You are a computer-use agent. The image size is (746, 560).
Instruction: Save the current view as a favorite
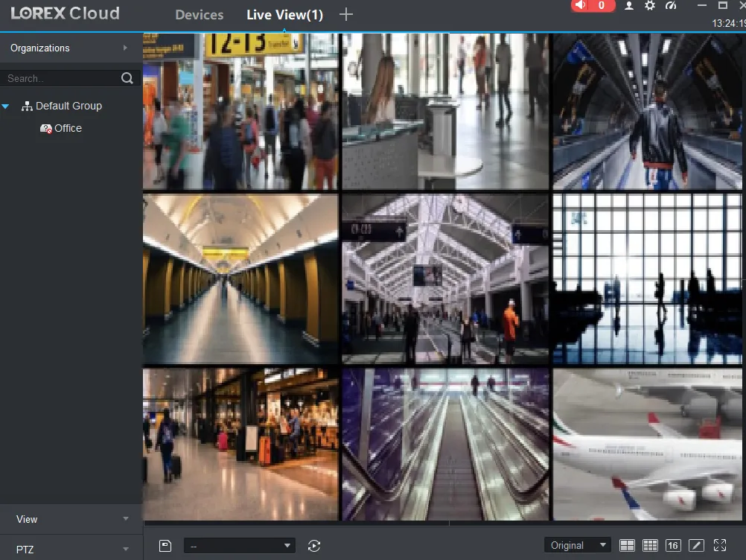click(165, 545)
